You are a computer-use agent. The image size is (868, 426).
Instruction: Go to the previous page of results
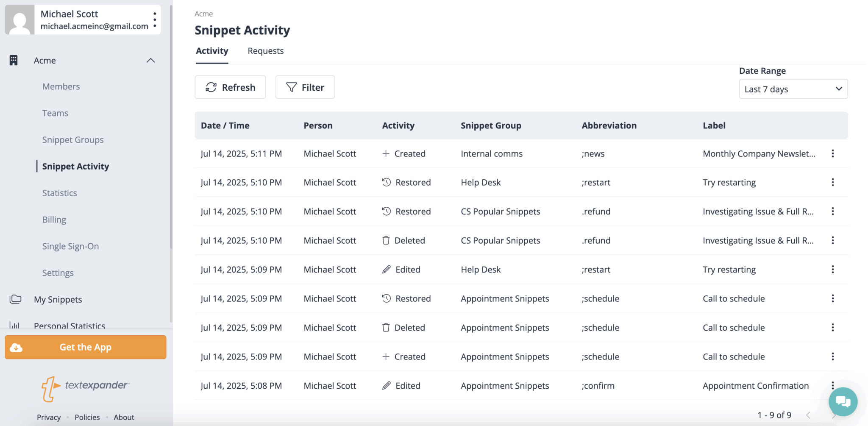(808, 415)
